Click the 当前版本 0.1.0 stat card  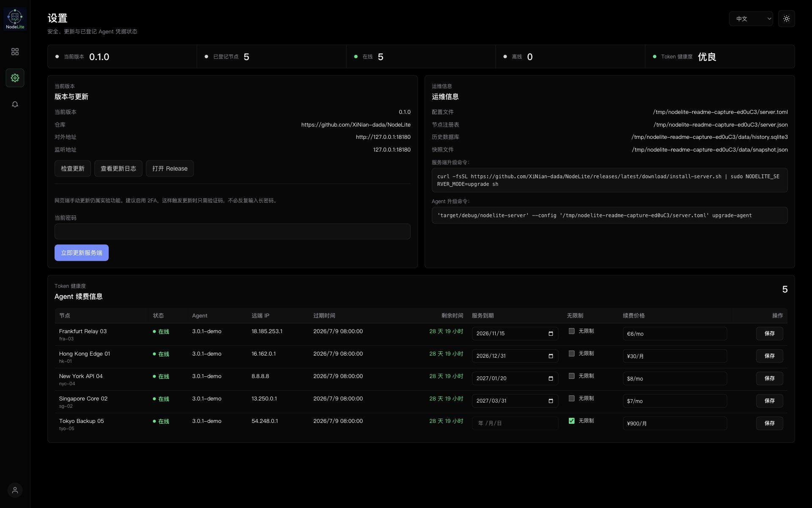click(x=122, y=57)
